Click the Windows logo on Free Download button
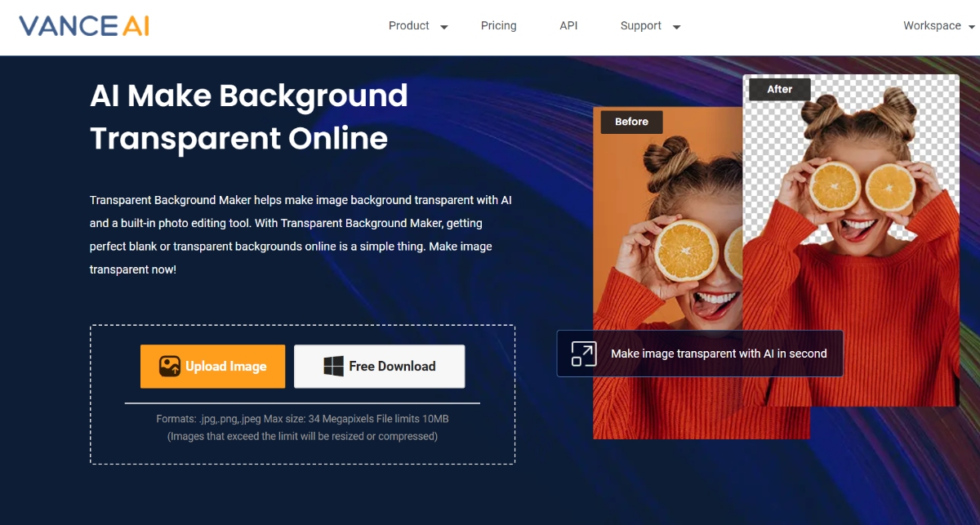This screenshot has height=525, width=980. [x=333, y=366]
